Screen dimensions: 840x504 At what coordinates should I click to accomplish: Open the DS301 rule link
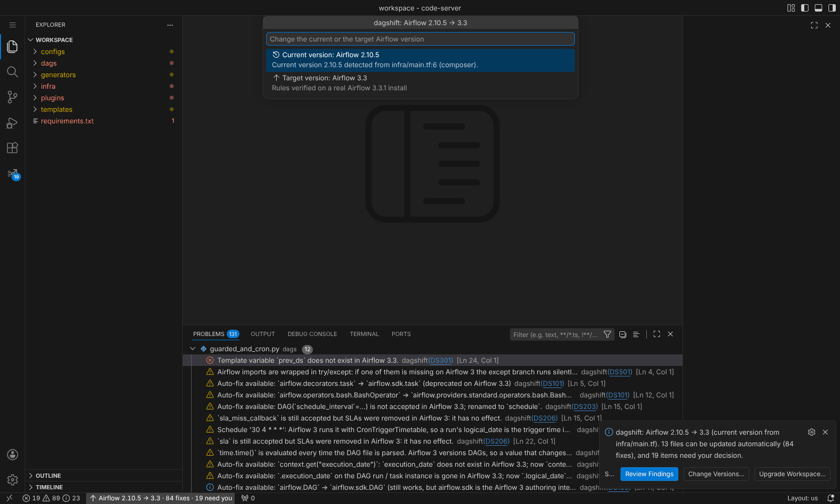coord(440,360)
